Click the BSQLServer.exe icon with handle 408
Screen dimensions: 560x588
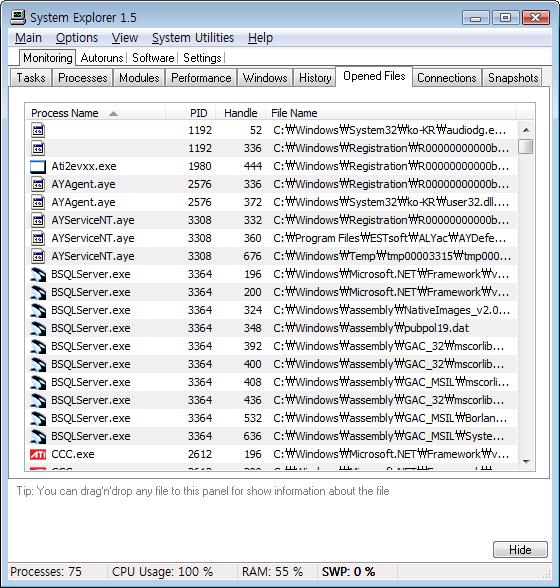[x=38, y=382]
